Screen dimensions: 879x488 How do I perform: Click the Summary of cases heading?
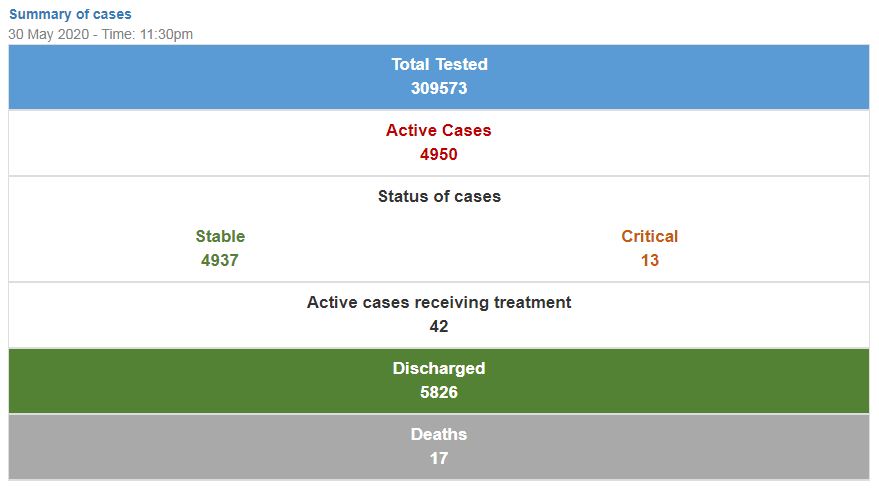coord(70,14)
